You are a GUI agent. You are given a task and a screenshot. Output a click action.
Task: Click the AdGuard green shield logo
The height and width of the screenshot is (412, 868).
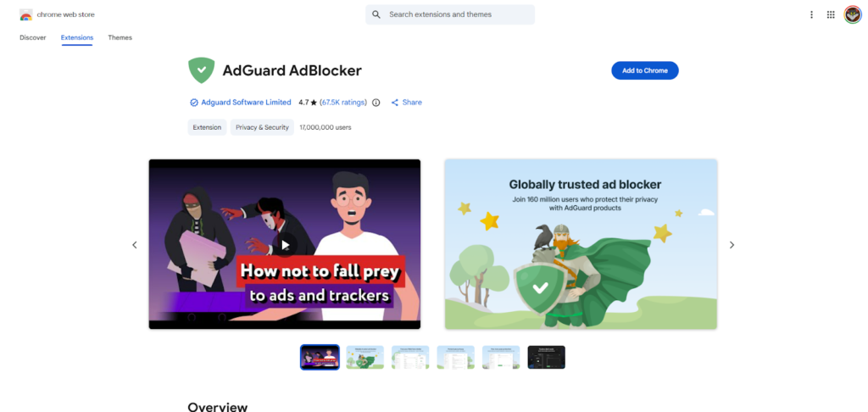click(202, 70)
